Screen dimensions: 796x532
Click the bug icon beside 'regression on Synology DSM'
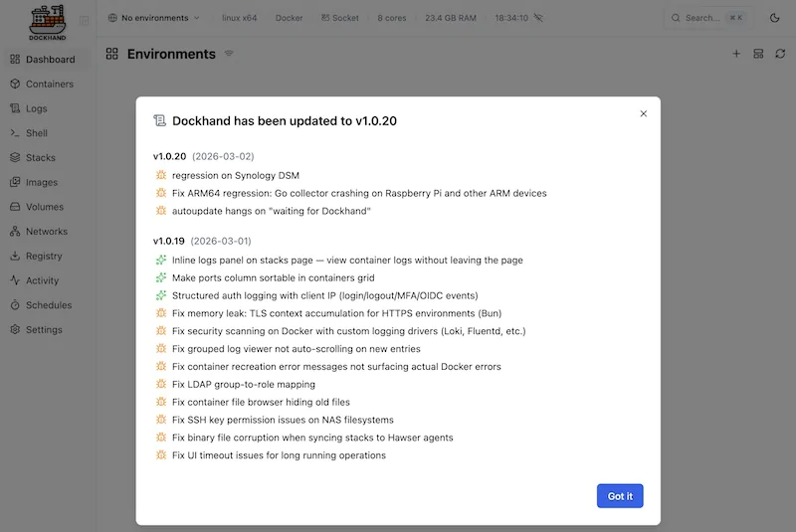[161, 175]
